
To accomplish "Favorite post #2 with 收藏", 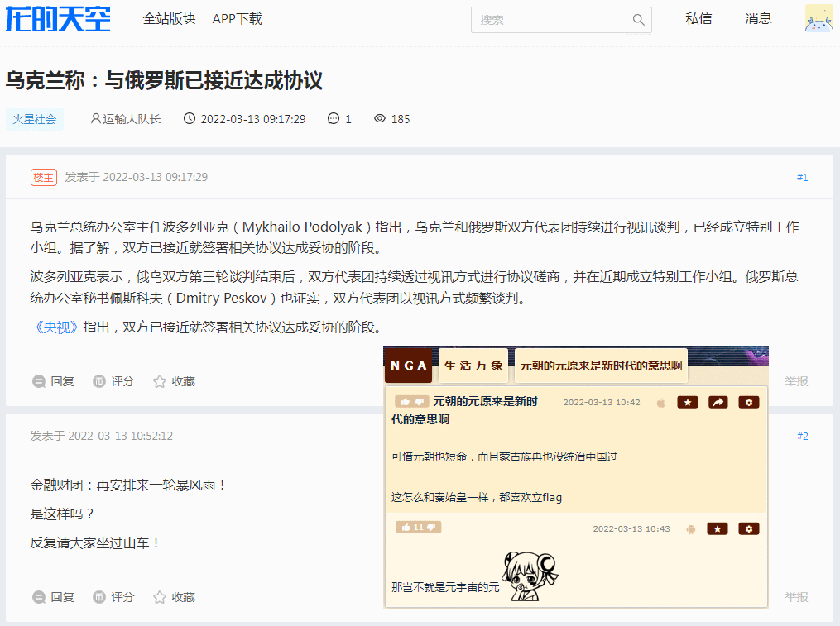I will coord(174,597).
